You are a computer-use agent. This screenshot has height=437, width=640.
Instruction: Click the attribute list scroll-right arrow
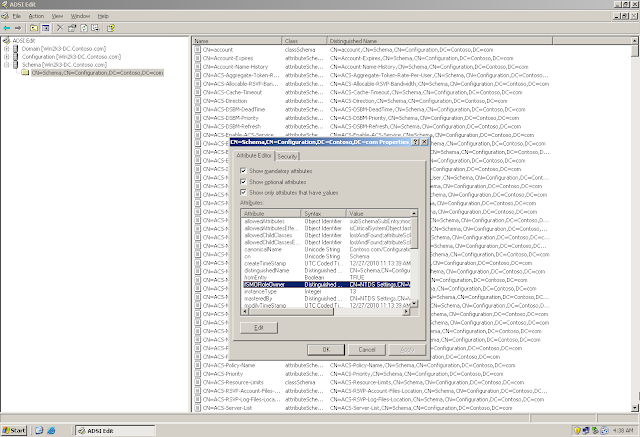pos(407,312)
